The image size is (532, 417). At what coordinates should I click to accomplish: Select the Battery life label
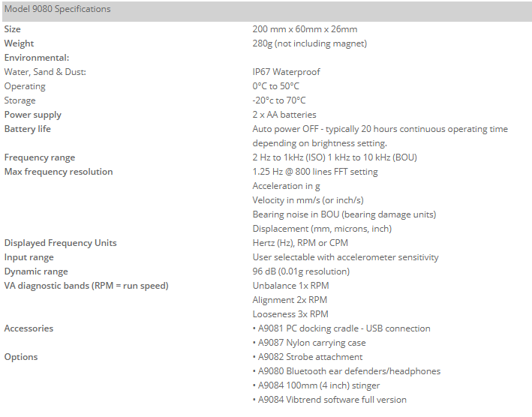pyautogui.click(x=28, y=129)
